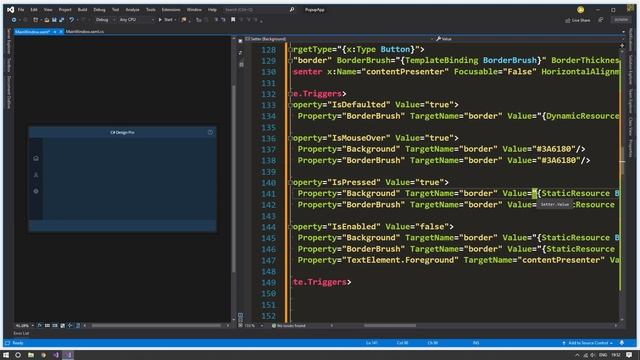Click the Cortana search circle on the taskbar
The image size is (640, 360).
(18, 355)
